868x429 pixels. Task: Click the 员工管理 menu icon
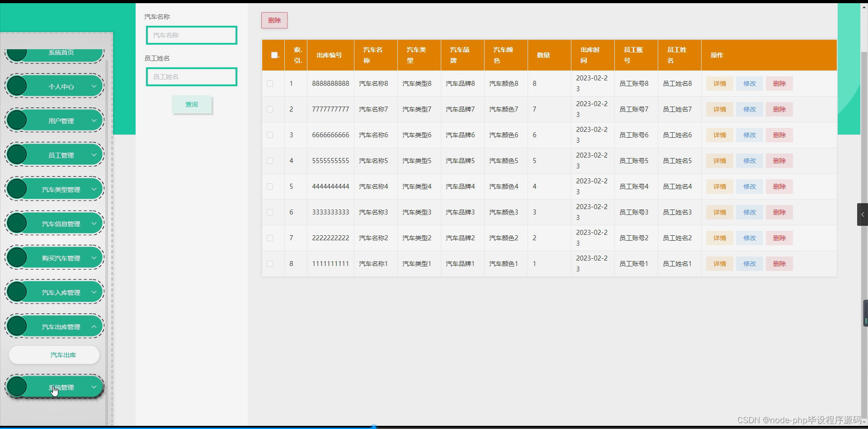point(17,154)
